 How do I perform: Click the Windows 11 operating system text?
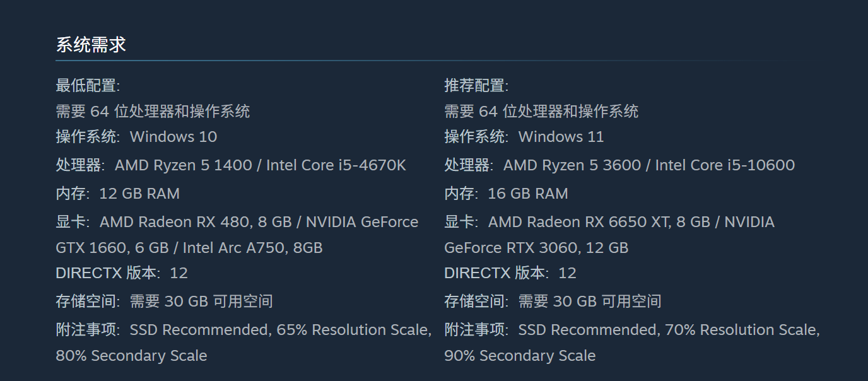click(561, 137)
